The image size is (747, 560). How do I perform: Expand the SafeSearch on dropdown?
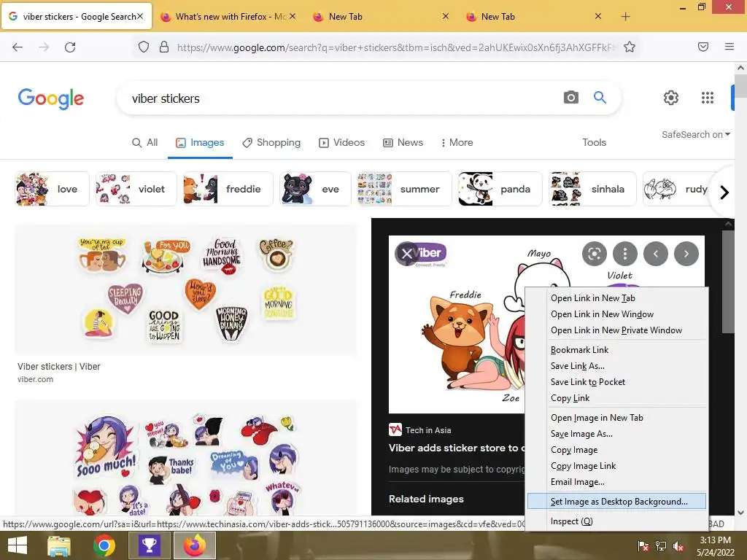click(695, 134)
